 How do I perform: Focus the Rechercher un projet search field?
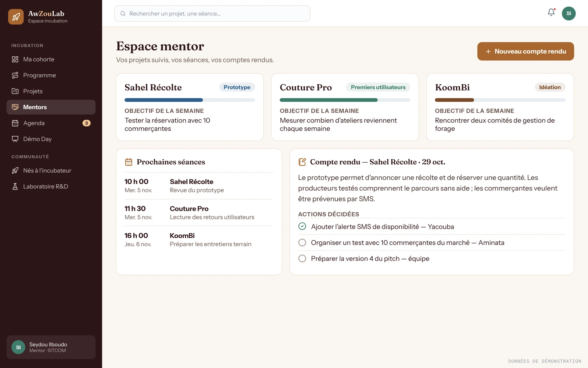click(212, 14)
